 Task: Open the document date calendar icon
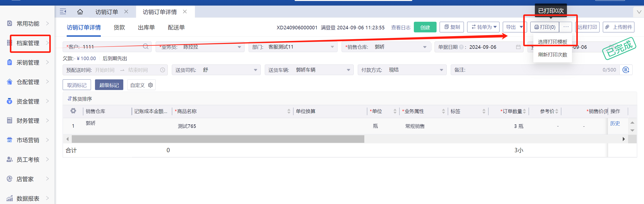518,47
